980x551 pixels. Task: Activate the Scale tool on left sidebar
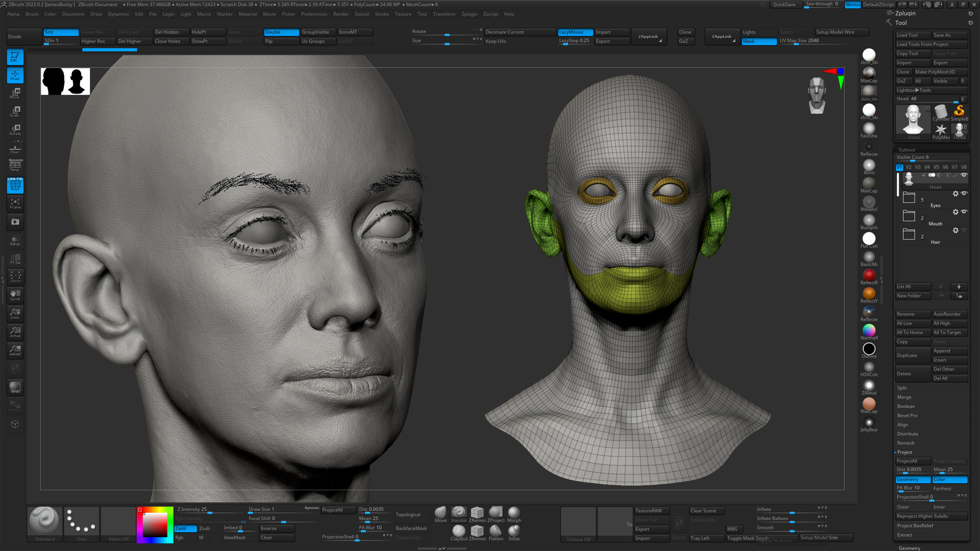click(15, 111)
